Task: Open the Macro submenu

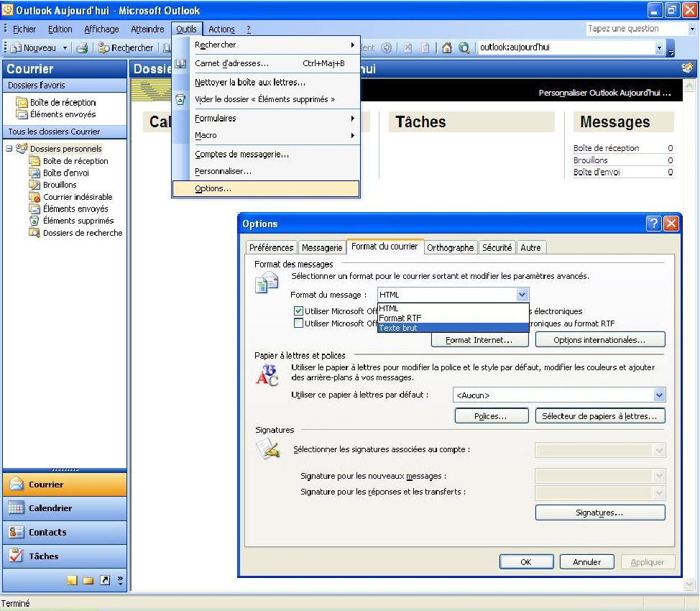Action: click(x=266, y=135)
